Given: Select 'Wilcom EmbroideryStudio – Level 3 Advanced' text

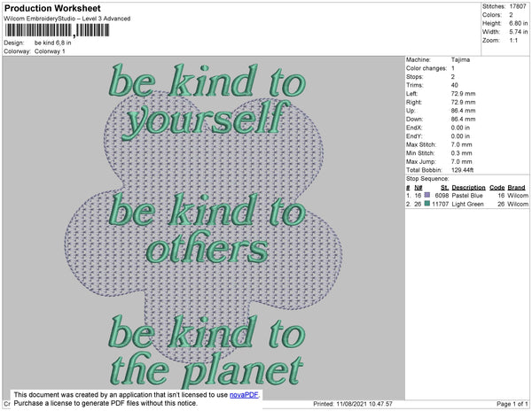Looking at the screenshot, I should (67, 19).
